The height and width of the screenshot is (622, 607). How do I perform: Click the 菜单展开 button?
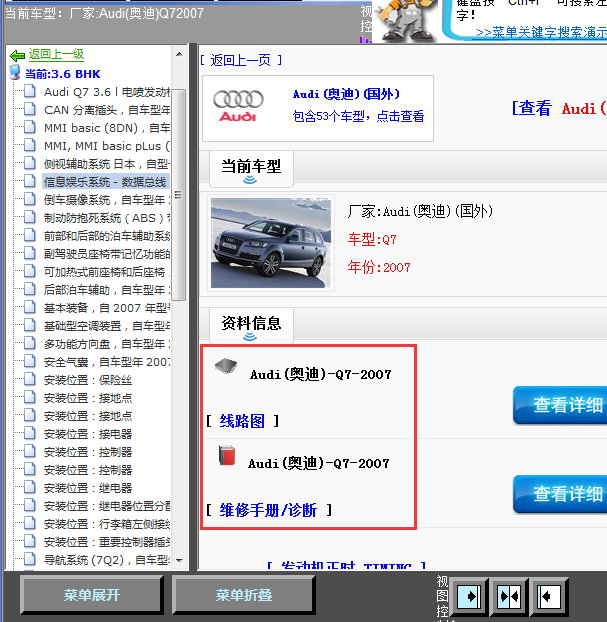tap(92, 595)
